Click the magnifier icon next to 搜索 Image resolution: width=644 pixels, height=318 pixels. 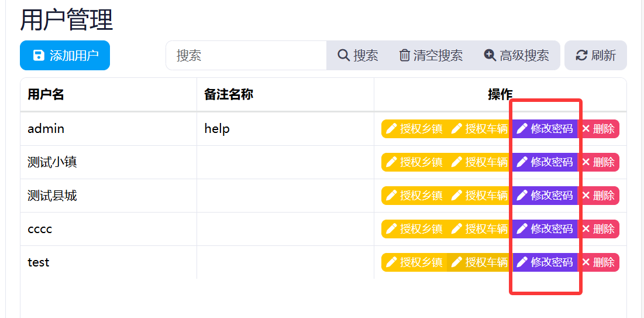(343, 56)
